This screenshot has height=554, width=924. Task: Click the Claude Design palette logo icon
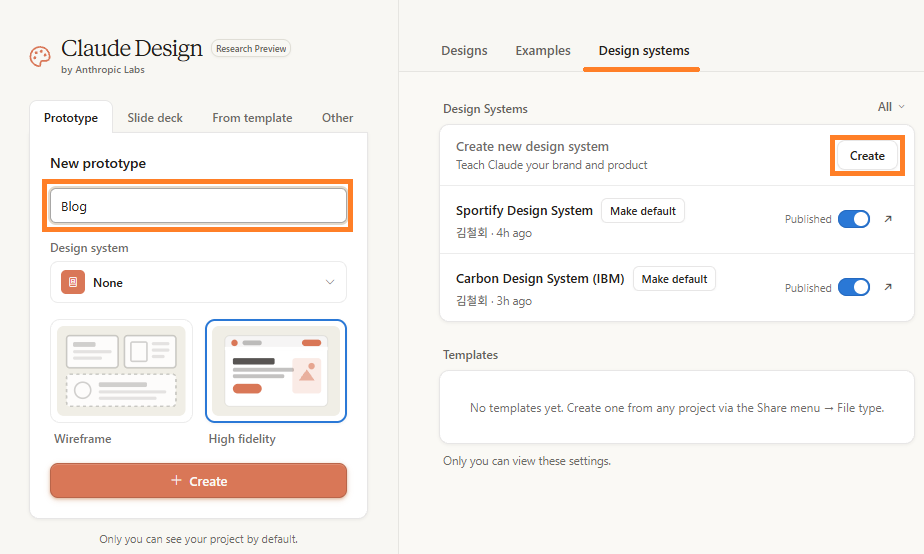pos(40,57)
